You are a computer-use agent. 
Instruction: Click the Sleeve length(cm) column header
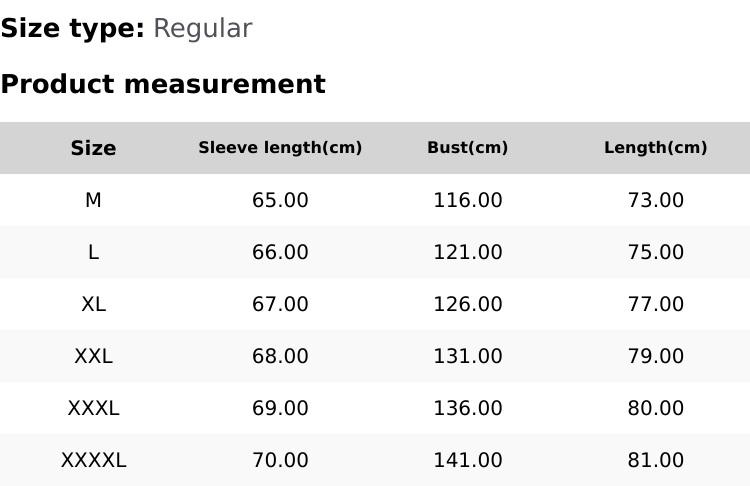coord(280,148)
